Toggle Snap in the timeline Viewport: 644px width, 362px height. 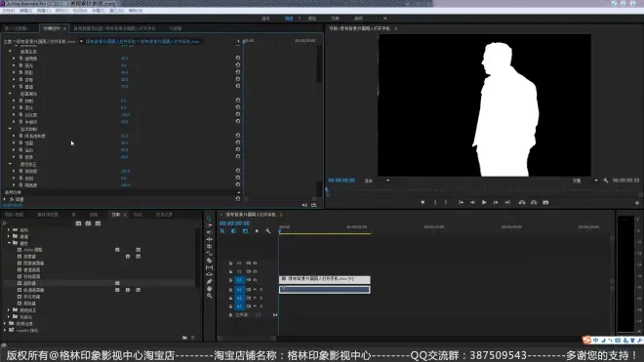(x=234, y=231)
